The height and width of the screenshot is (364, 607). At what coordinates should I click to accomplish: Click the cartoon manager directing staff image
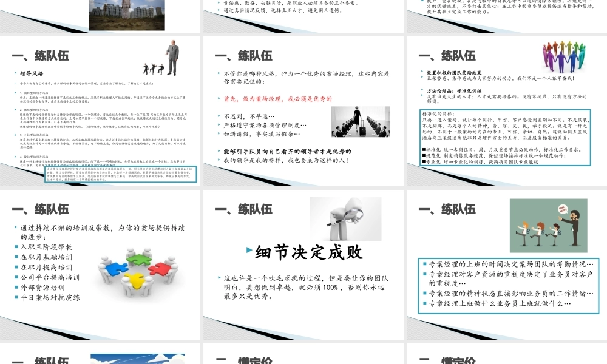[x=548, y=226]
